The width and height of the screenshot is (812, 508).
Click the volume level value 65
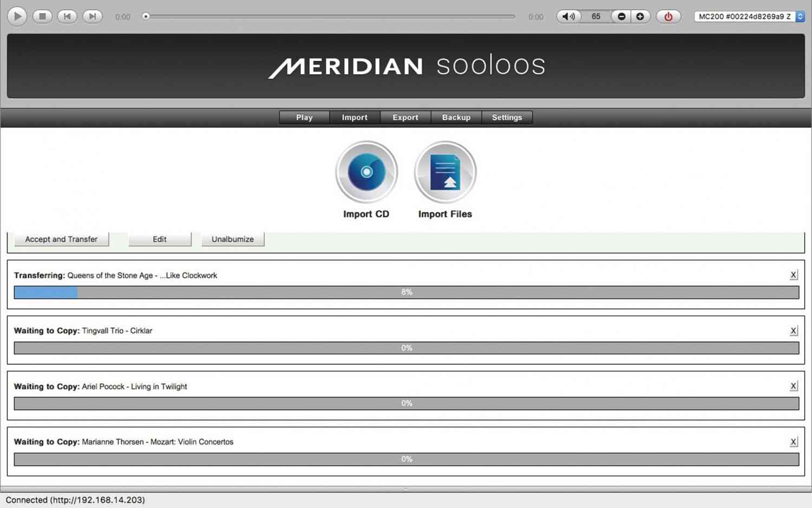coord(596,16)
